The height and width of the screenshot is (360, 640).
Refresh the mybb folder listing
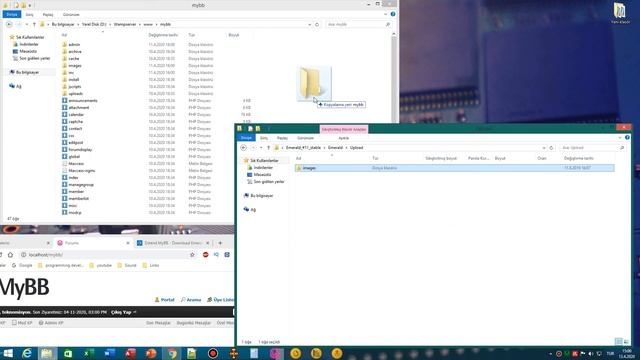[317, 24]
